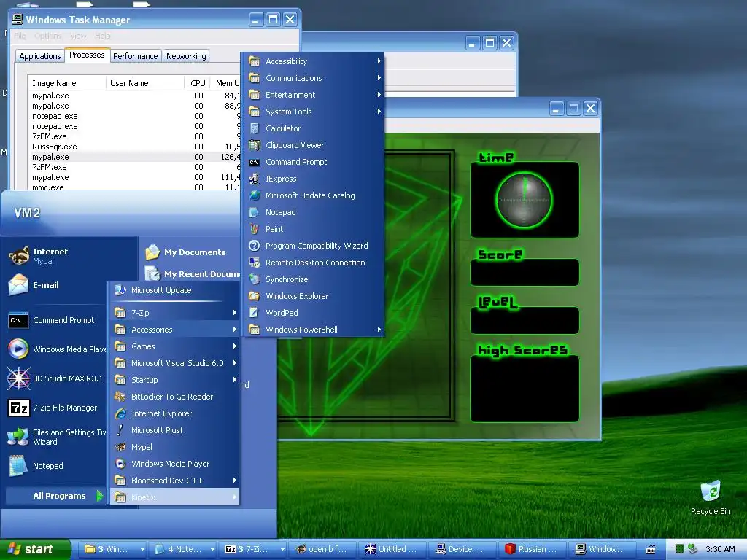Image resolution: width=747 pixels, height=560 pixels.
Task: Switch to Networking tab in Task Manager
Action: [x=186, y=56]
